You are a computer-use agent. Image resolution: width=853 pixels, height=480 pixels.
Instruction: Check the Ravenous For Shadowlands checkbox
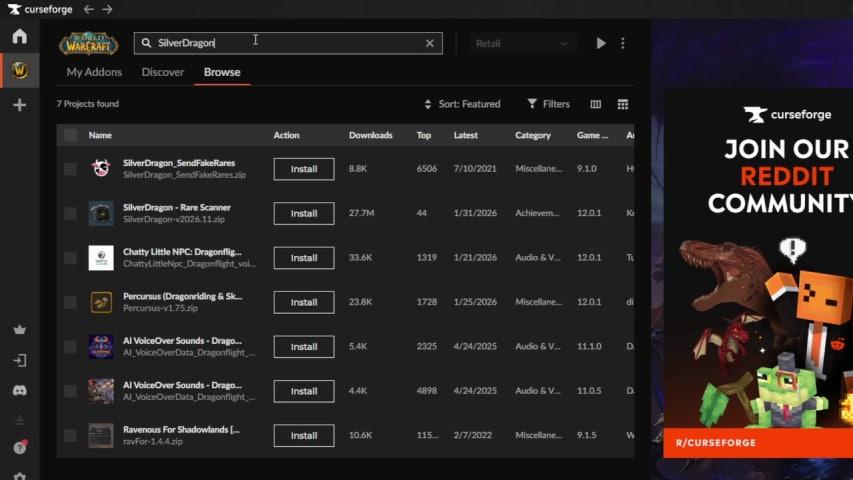tap(70, 435)
